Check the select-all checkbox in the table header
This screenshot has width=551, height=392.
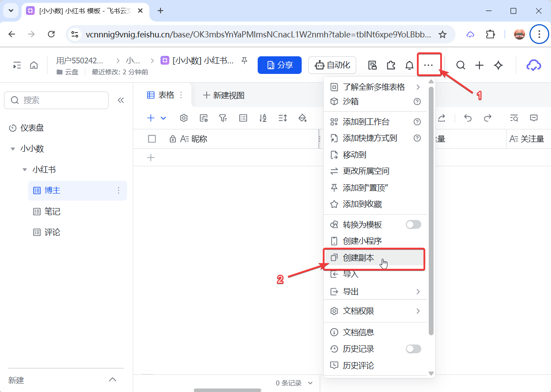152,138
